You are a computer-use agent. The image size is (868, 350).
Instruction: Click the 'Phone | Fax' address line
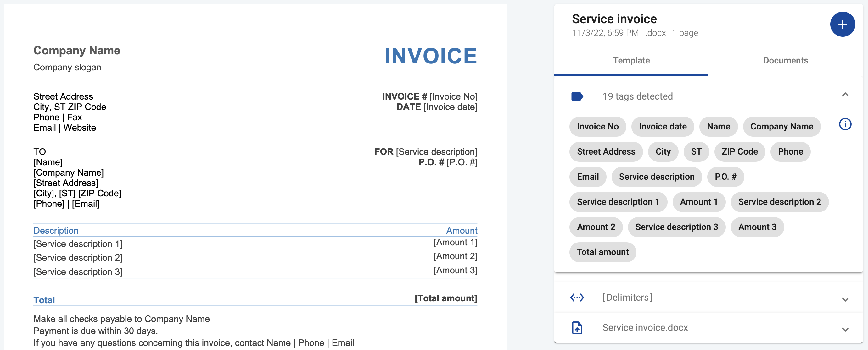57,118
